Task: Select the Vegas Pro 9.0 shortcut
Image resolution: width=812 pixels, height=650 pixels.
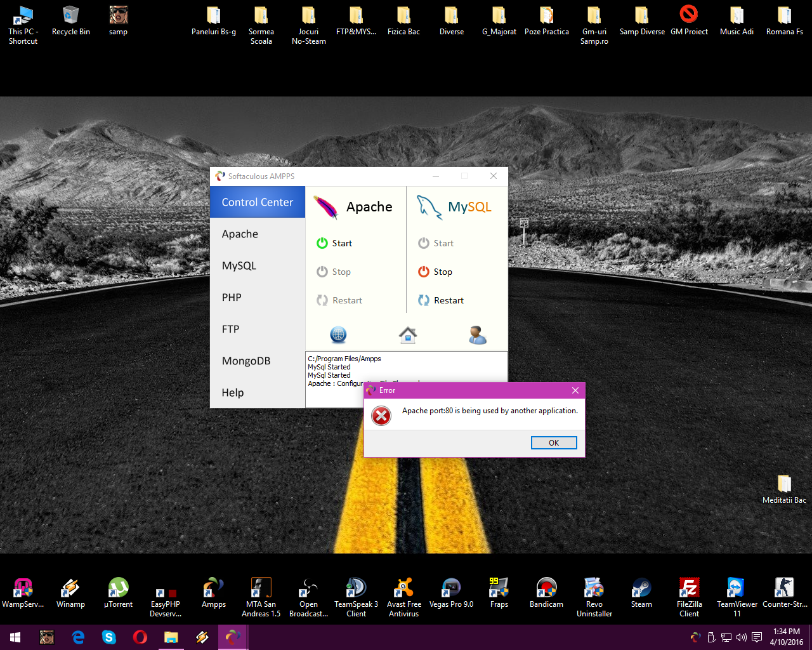Action: pos(452,593)
